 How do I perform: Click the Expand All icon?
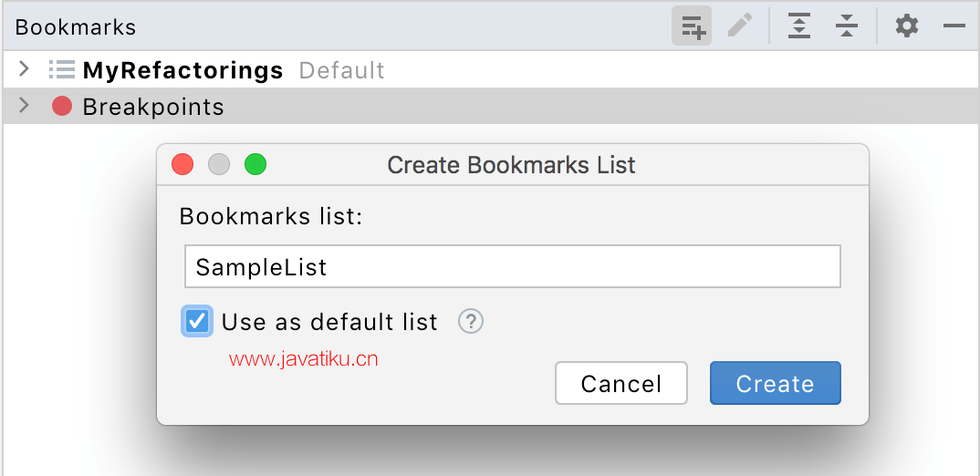click(798, 26)
